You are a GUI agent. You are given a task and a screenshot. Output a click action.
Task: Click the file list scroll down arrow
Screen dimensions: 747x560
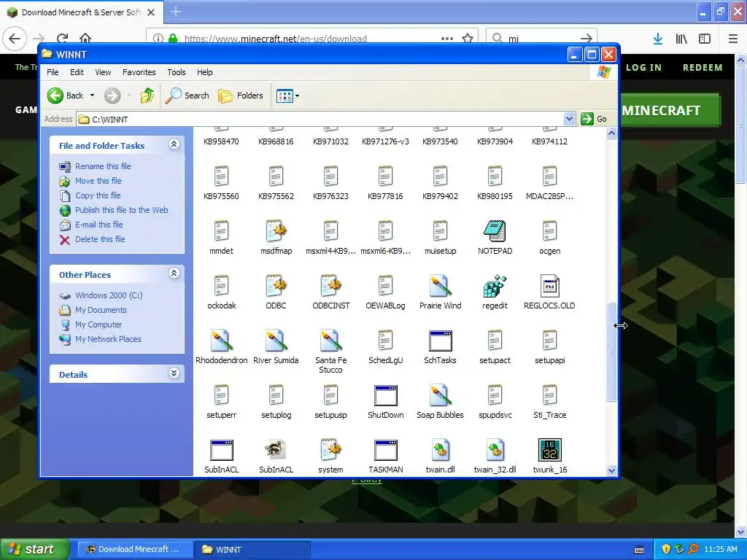[x=611, y=470]
